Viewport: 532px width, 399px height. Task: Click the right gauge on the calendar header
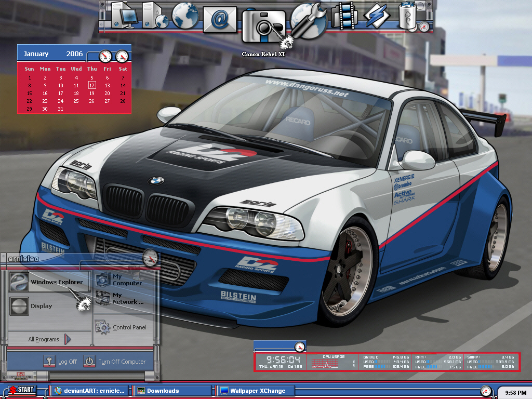click(122, 56)
